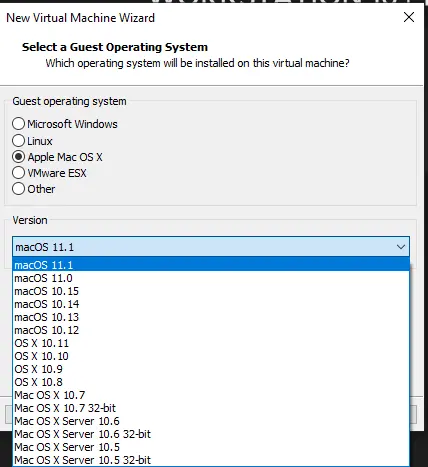
Task: Select macOS 10.13 option
Action: click(211, 317)
